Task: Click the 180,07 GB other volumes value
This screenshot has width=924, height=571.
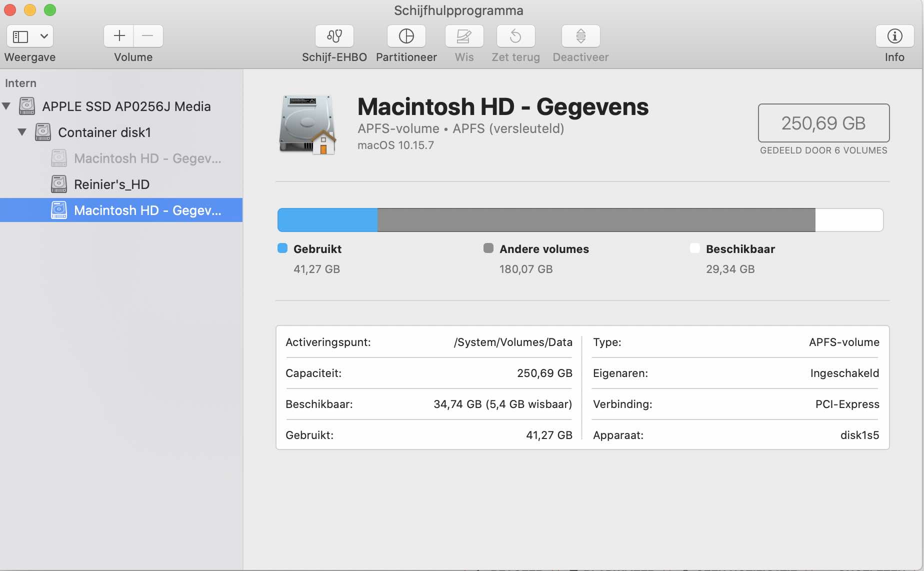Action: (x=526, y=269)
